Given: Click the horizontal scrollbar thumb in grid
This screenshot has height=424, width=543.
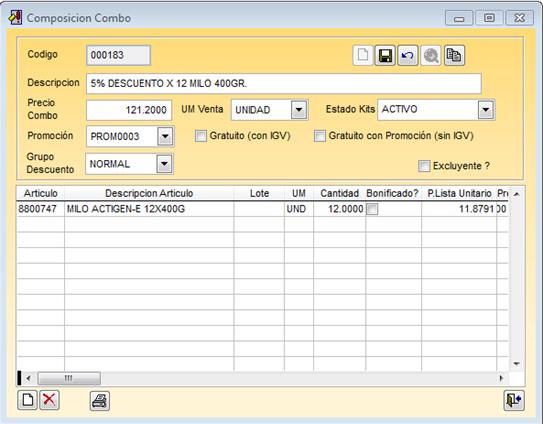Looking at the screenshot, I should point(69,378).
